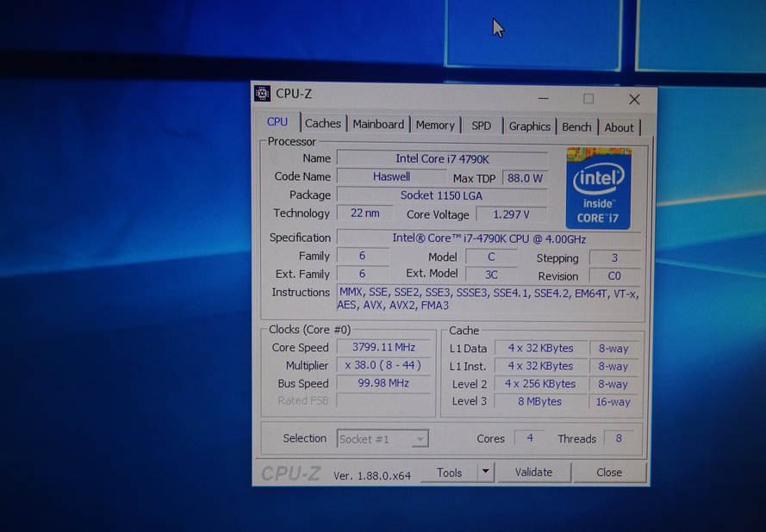The width and height of the screenshot is (766, 532).
Task: Click the disabled maximize button of CPU-Z
Action: [x=589, y=99]
